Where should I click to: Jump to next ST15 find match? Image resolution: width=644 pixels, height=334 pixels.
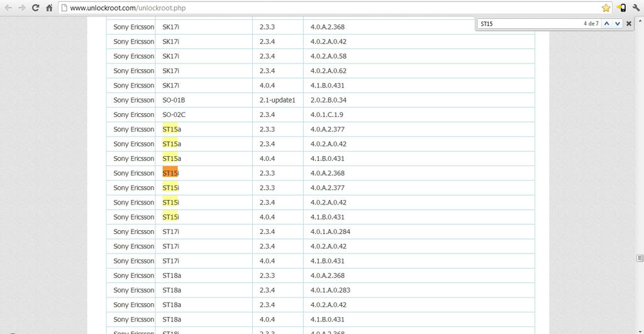pyautogui.click(x=618, y=24)
